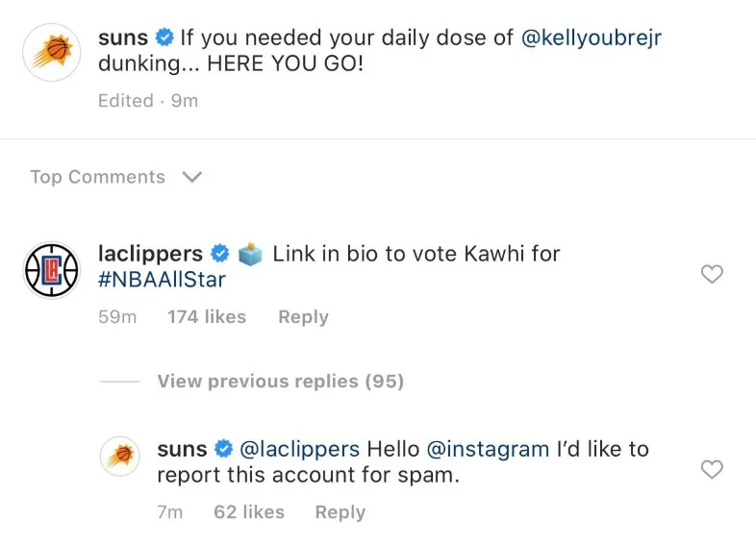Open the Top Comments sort selector
The height and width of the screenshot is (544, 756).
pyautogui.click(x=116, y=177)
